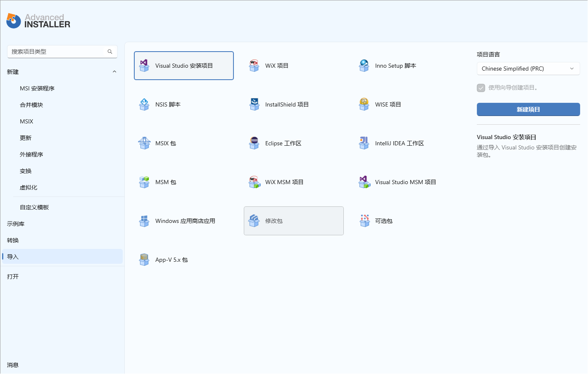Select the Visual Studio 安装项目 icon
This screenshot has height=374, width=588.
pos(144,66)
